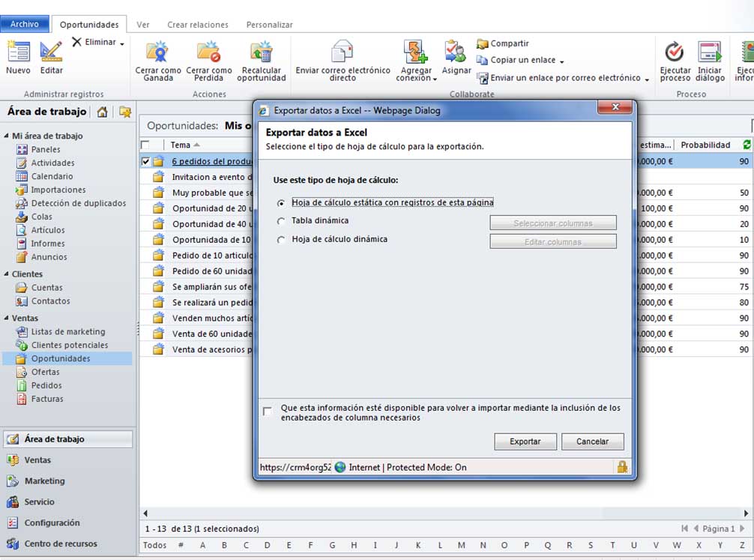Open Calendario in the sidebar
This screenshot has height=560, width=754.
click(52, 177)
